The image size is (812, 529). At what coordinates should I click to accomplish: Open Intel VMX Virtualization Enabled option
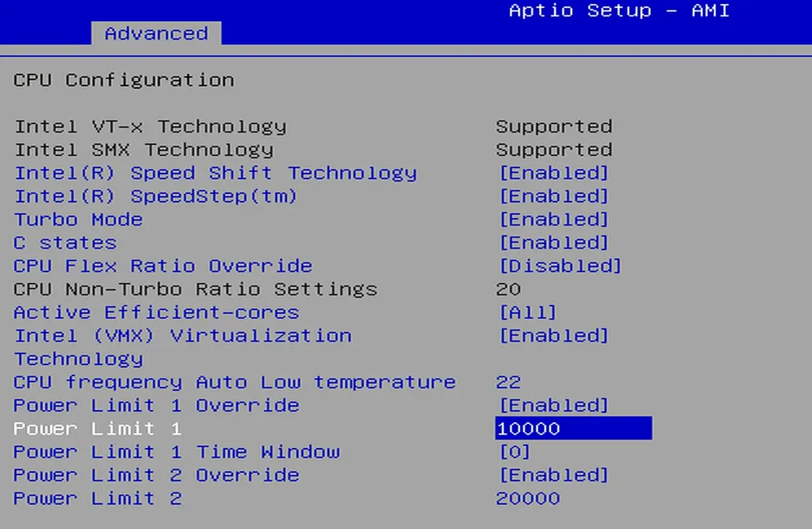[553, 336]
